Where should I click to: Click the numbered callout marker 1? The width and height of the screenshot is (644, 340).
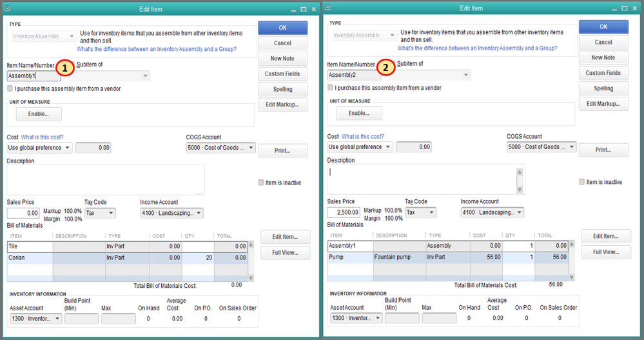tap(65, 67)
